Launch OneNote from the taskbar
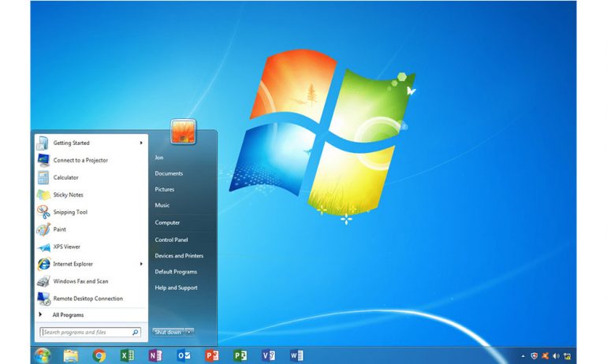 (155, 355)
